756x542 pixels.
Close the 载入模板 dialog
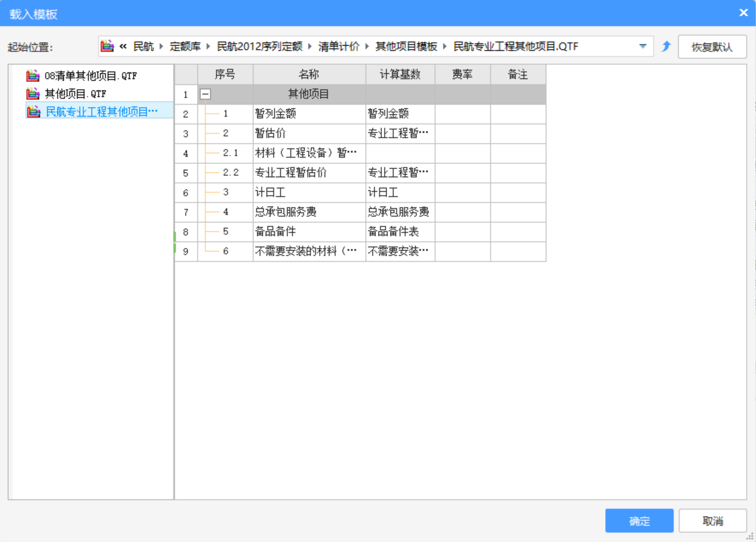tap(743, 13)
